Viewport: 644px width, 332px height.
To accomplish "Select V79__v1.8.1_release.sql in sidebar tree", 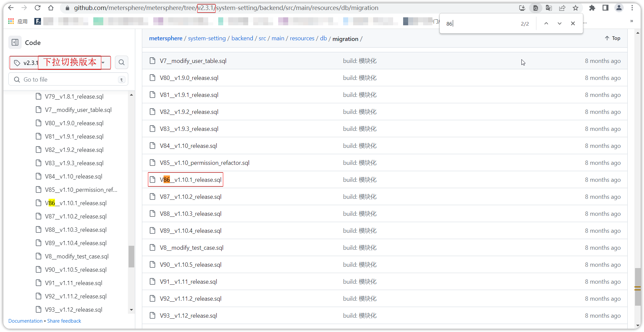I will click(x=74, y=97).
